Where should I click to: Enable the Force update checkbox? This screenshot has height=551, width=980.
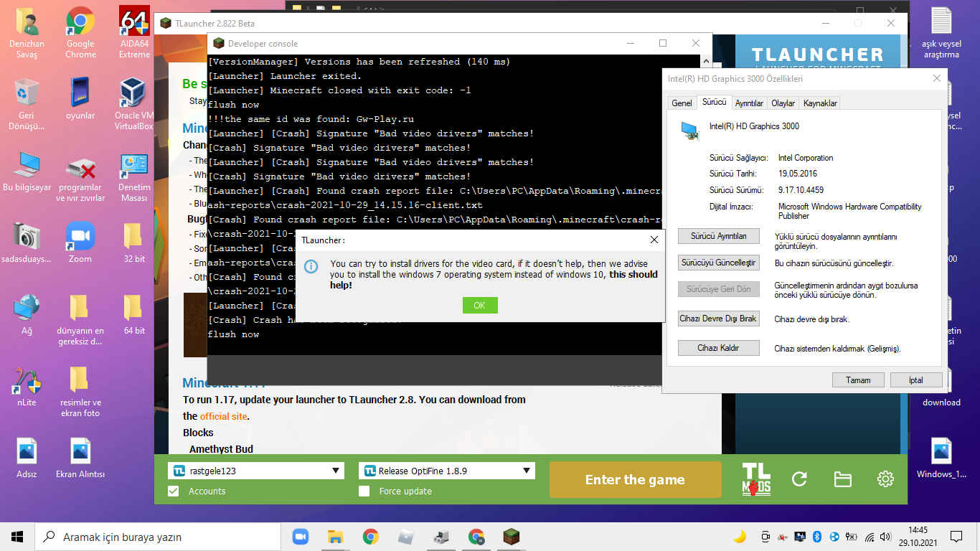point(364,491)
